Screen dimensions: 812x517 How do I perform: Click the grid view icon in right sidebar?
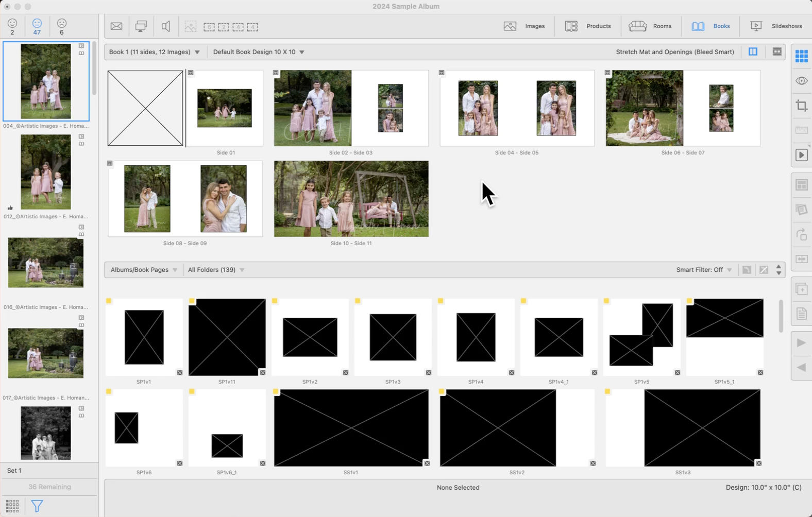pos(801,56)
